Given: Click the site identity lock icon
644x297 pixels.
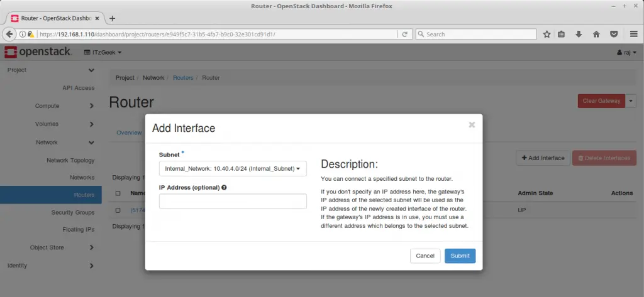Looking at the screenshot, I should pyautogui.click(x=31, y=35).
